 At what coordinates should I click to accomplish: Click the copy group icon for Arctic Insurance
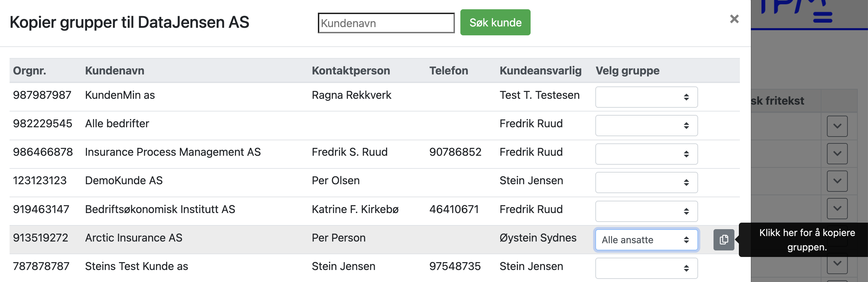(723, 240)
